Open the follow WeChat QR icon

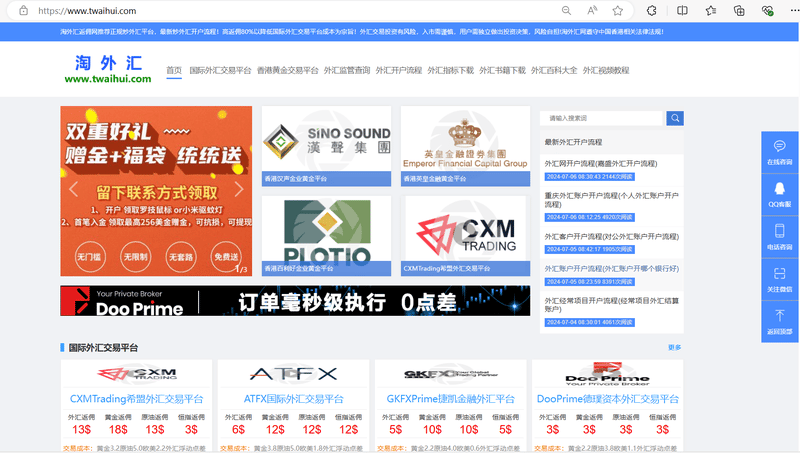coord(780,279)
